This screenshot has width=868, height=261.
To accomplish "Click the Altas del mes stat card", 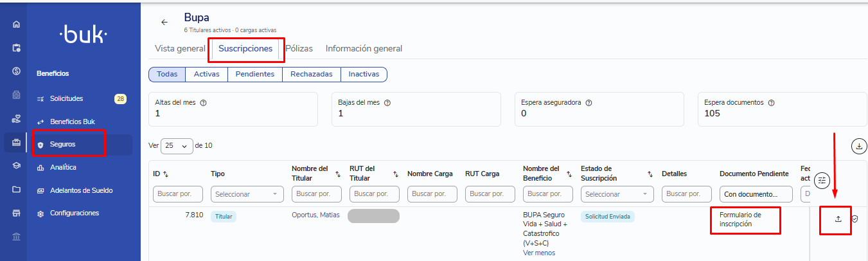I will coord(233,109).
